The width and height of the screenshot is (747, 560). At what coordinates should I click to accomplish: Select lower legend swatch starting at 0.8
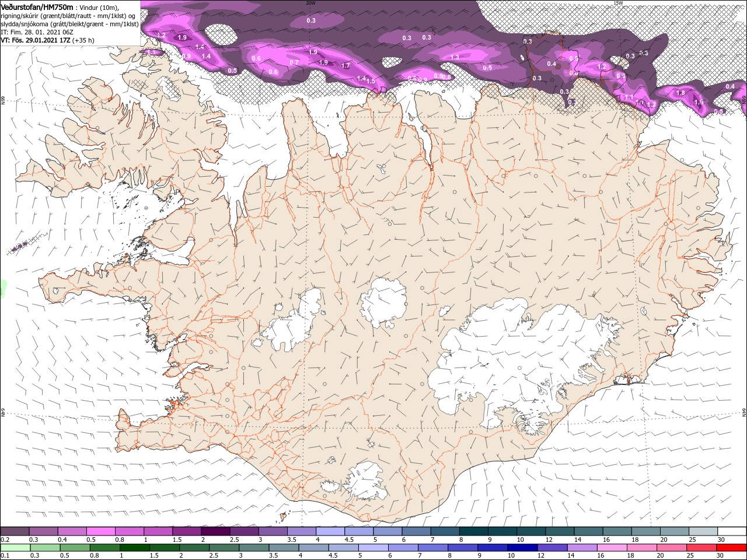[104, 548]
